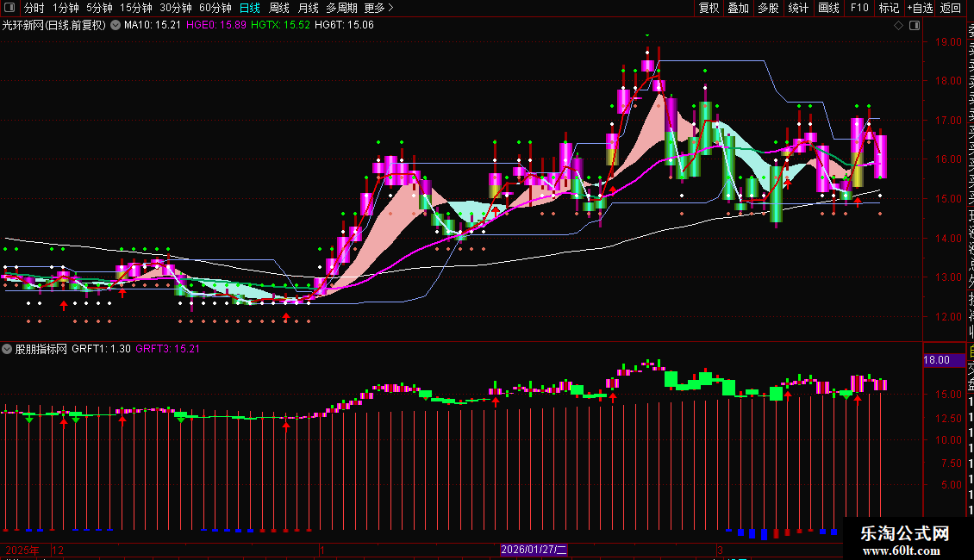
Task: Click the 13.00 price axis label
Action: (948, 277)
